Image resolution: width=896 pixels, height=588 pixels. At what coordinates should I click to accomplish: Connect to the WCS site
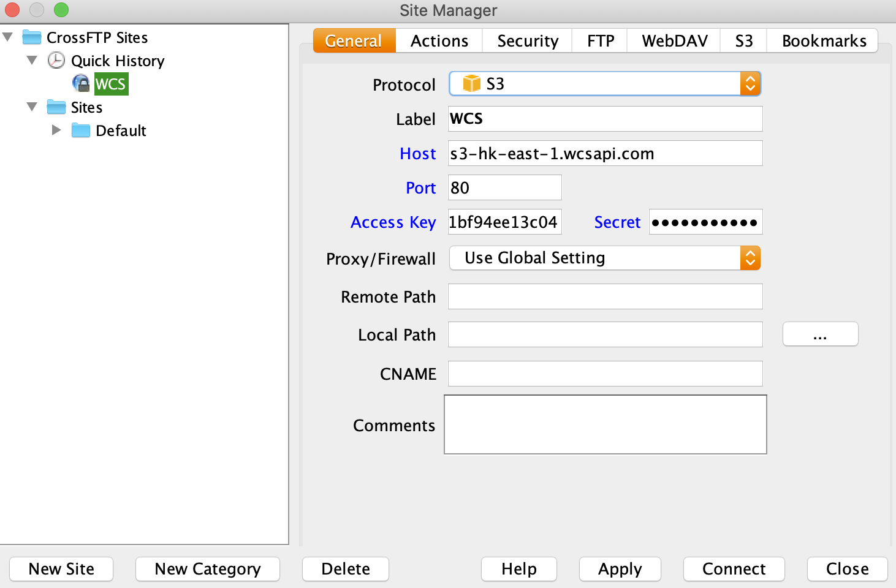coord(734,569)
